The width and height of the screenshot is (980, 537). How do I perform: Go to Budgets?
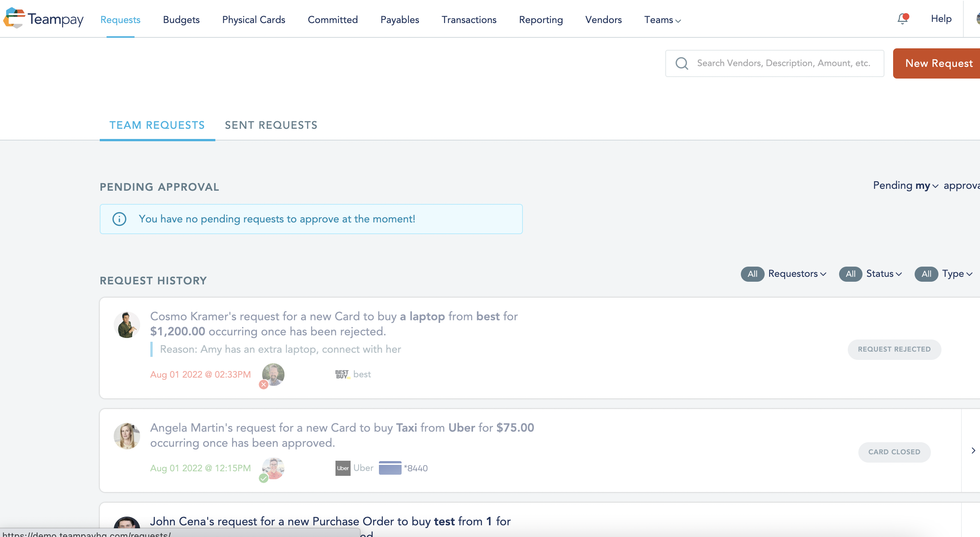tap(181, 20)
